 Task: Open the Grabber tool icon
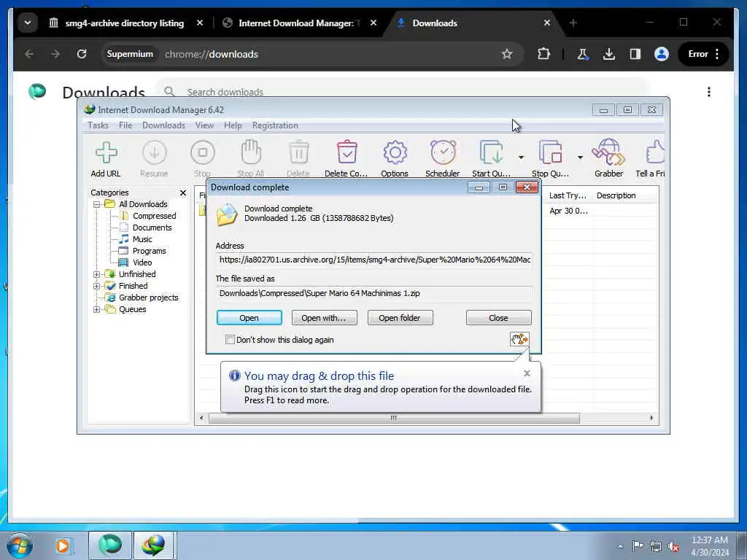click(608, 152)
